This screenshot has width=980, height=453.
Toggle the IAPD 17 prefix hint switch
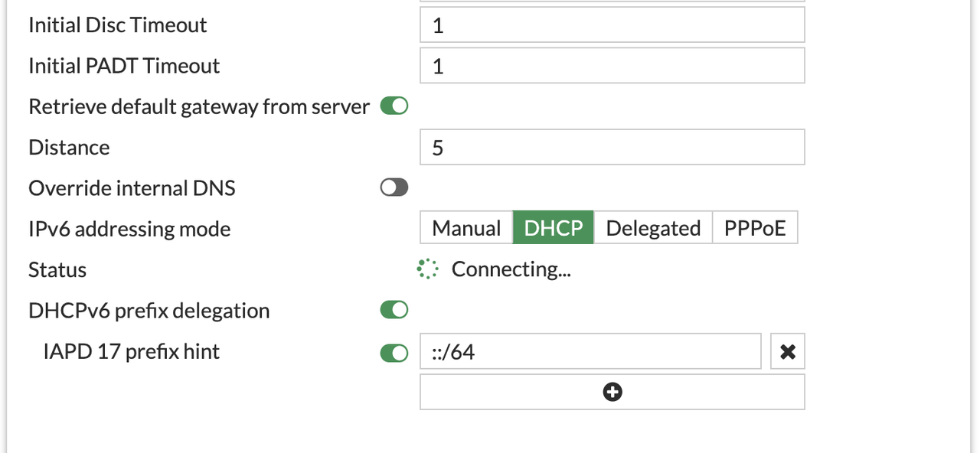(394, 352)
